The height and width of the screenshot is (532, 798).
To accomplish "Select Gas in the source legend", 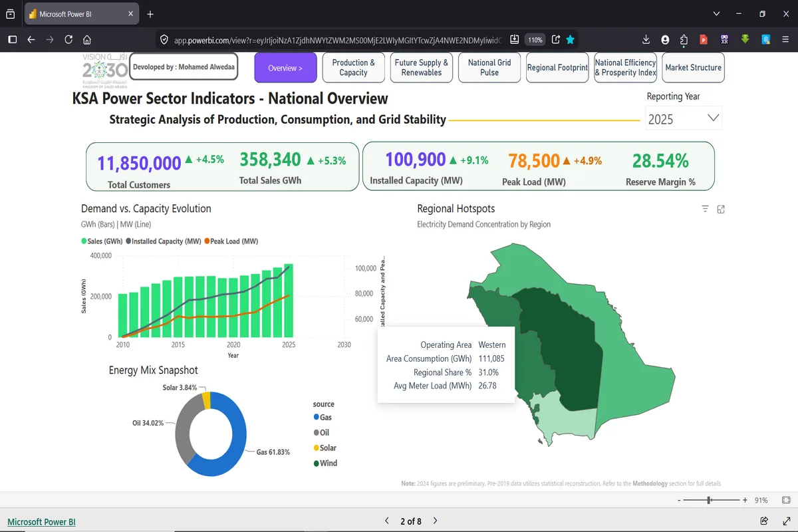I will click(323, 418).
